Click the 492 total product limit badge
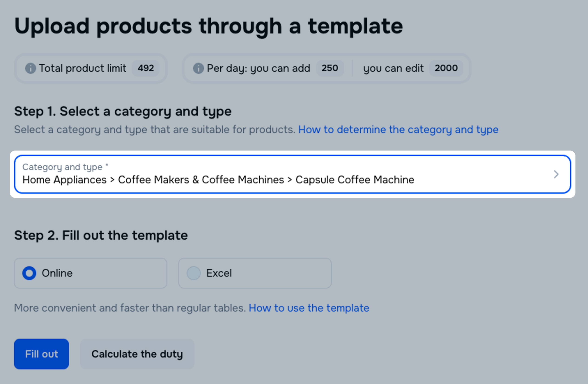The height and width of the screenshot is (384, 588). coord(146,68)
